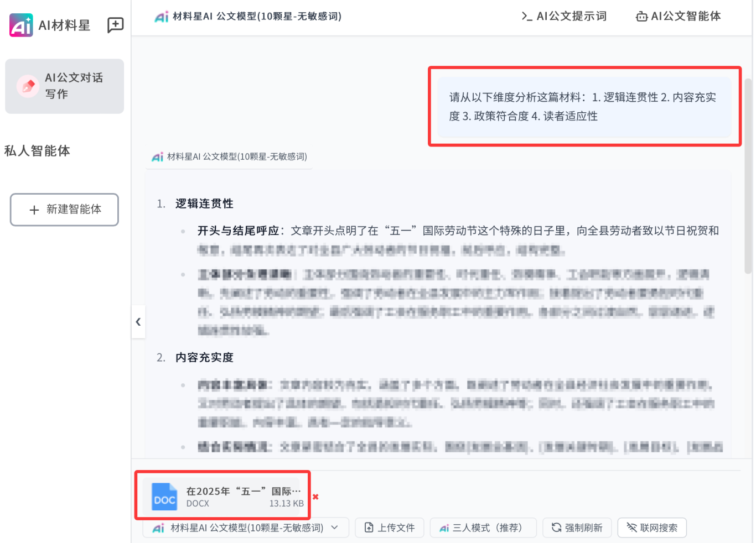
Task: Toggle 联网搜索 web search
Action: [x=652, y=528]
